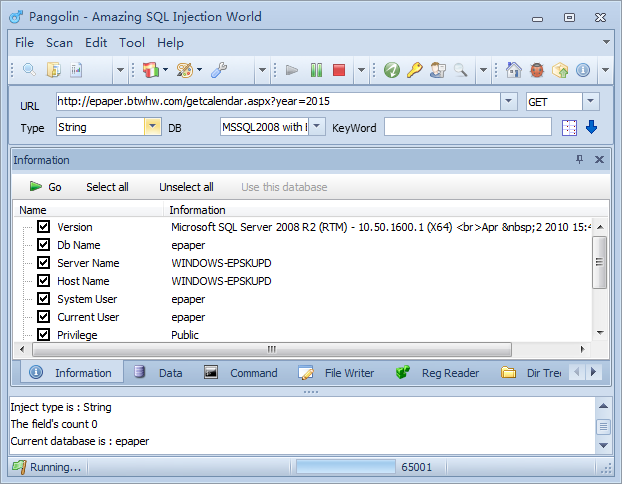Viewport: 622px width, 484px height.
Task: Click the status bar progress bar
Action: click(x=346, y=467)
